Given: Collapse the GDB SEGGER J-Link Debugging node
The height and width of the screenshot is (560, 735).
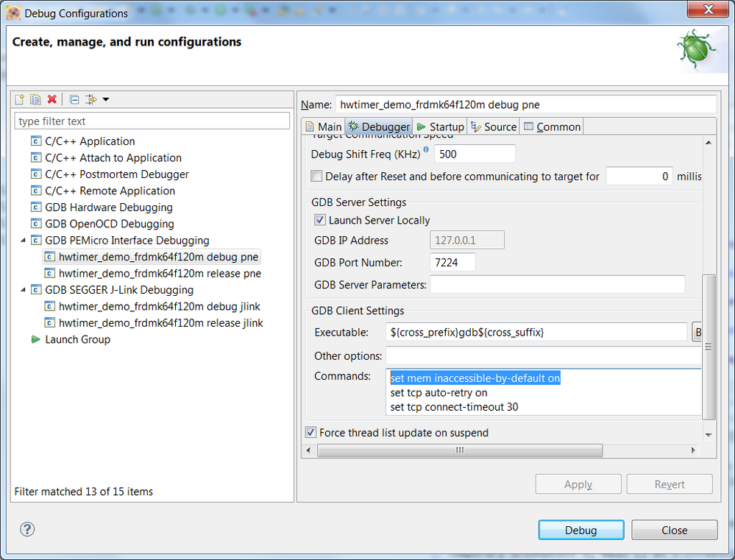Looking at the screenshot, I should (22, 290).
